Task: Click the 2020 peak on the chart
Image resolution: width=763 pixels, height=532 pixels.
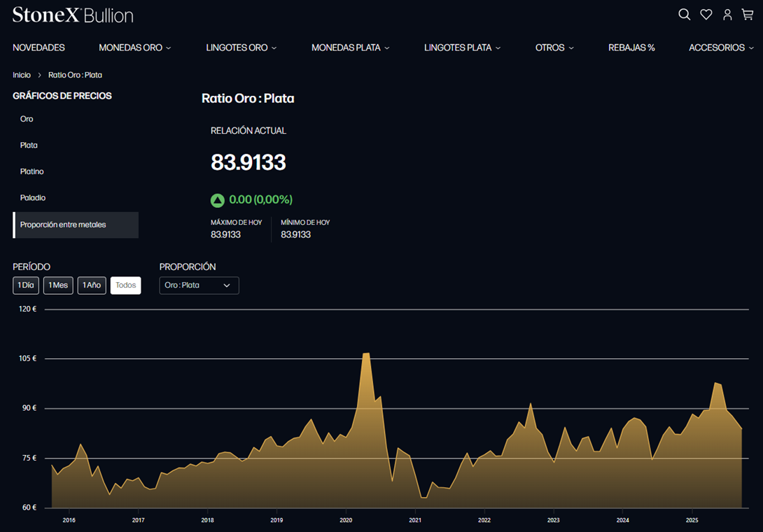Action: [366, 354]
